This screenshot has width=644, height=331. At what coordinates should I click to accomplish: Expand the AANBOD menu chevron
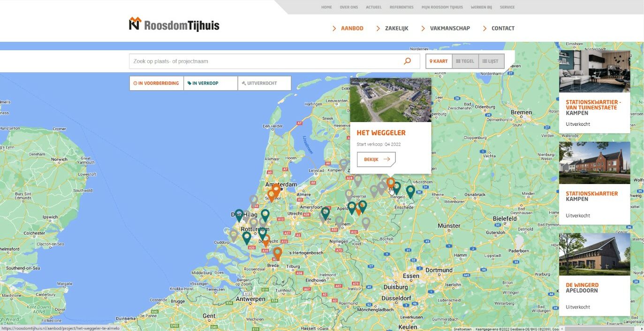pyautogui.click(x=335, y=28)
